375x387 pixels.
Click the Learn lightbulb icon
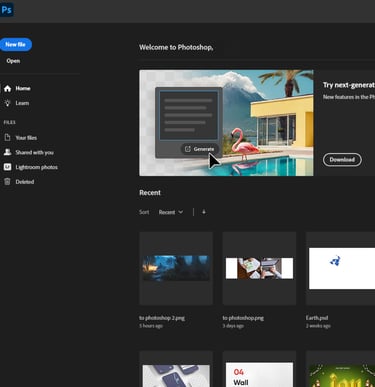7,103
